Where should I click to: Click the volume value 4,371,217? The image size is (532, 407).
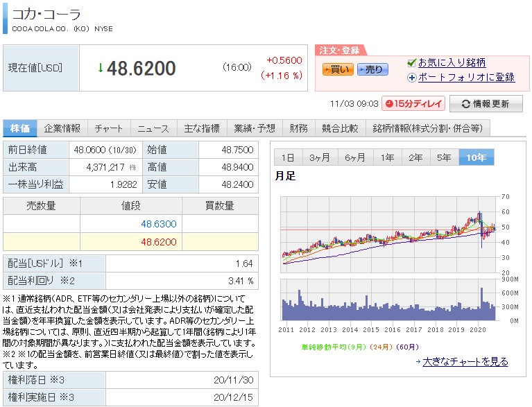click(x=105, y=167)
